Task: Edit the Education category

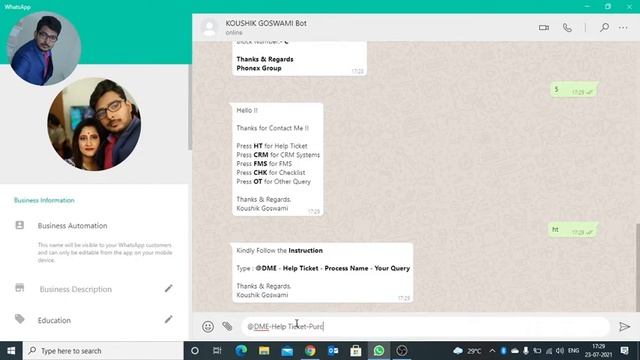Action: click(x=169, y=319)
